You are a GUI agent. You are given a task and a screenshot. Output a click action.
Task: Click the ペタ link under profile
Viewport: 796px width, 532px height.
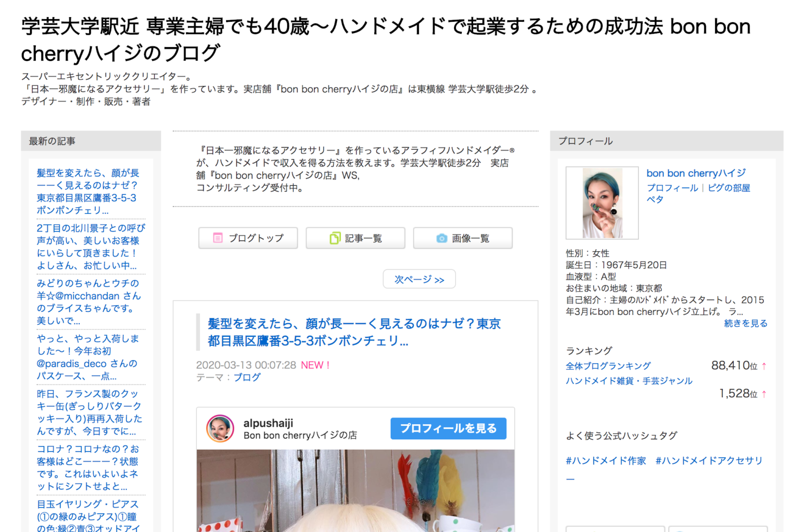pyautogui.click(x=655, y=199)
